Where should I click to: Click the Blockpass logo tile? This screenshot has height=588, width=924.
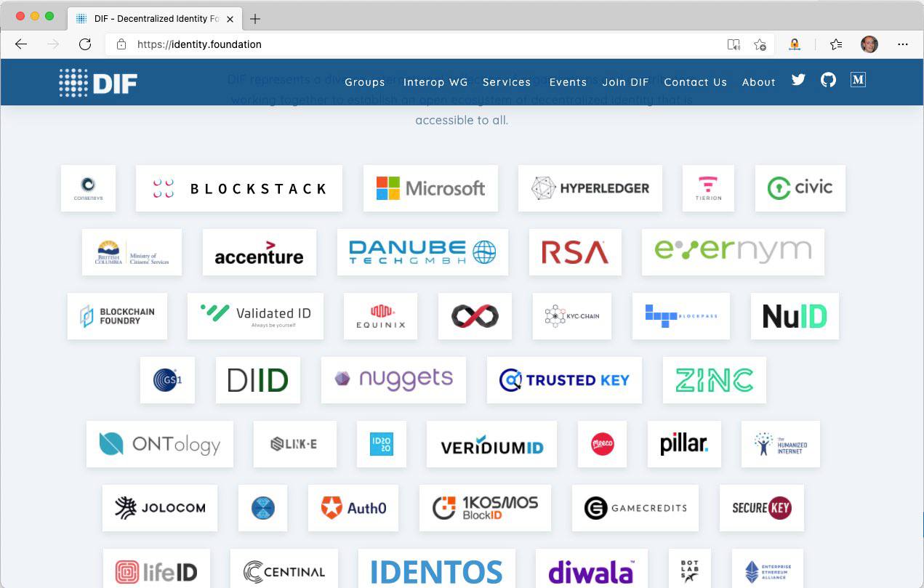[681, 316]
